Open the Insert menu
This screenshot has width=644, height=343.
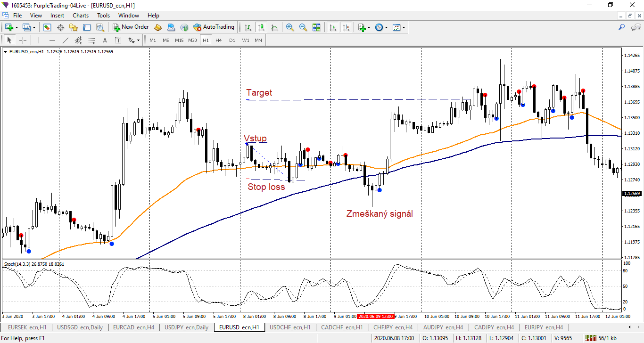[58, 15]
